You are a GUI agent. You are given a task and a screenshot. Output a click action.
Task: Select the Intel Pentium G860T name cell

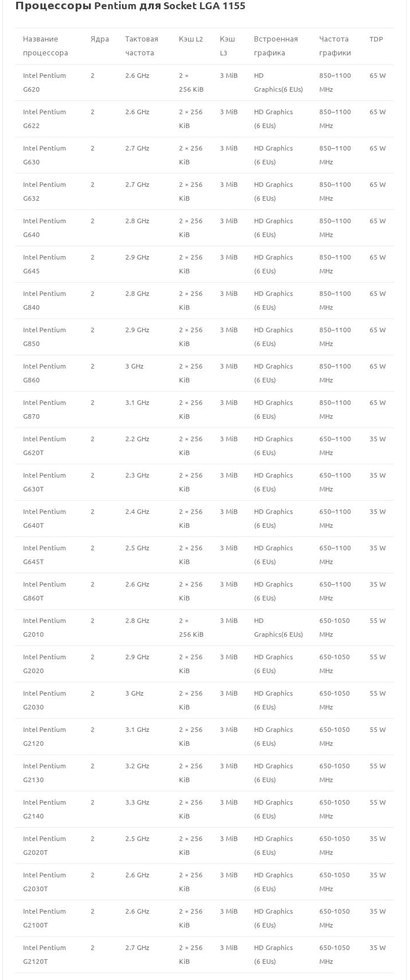coord(44,591)
